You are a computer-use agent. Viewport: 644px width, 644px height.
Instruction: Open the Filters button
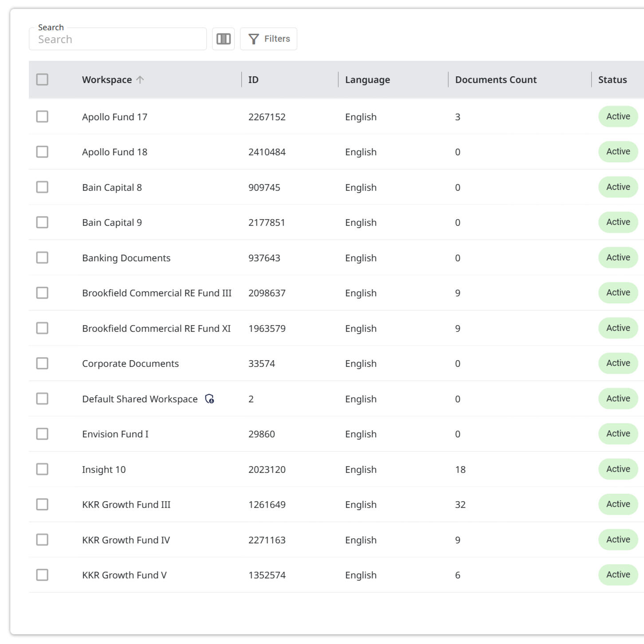(268, 39)
